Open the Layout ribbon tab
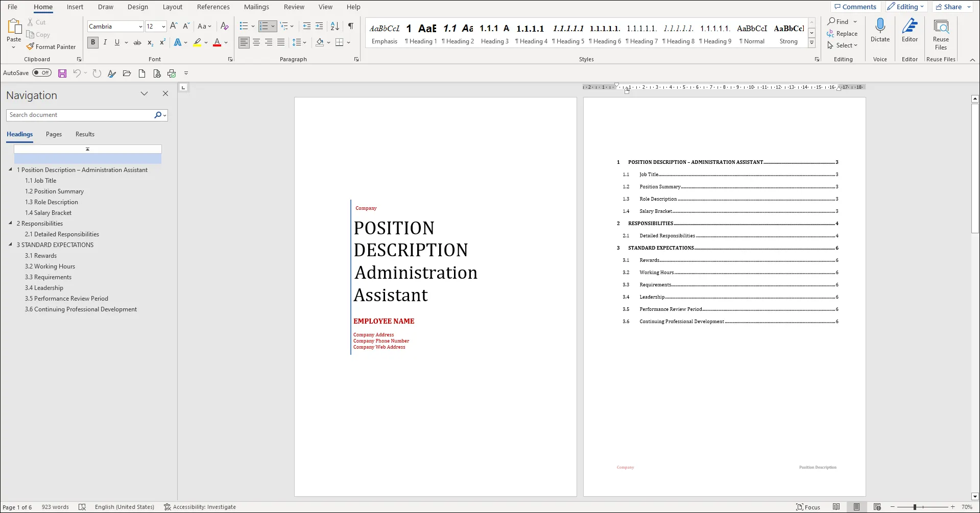Screen dimensions: 980x513 click(173, 7)
